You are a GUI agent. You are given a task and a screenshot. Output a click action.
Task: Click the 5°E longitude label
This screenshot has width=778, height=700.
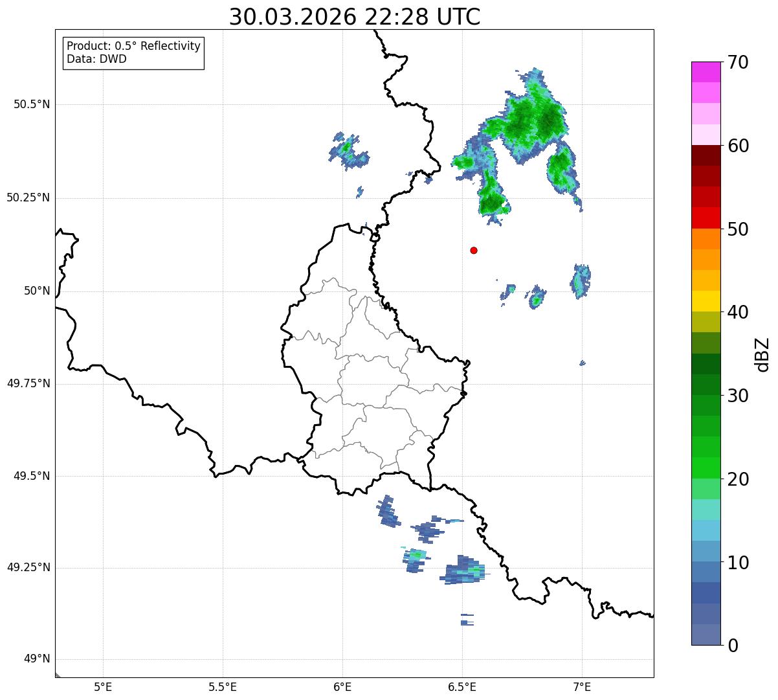pos(103,687)
